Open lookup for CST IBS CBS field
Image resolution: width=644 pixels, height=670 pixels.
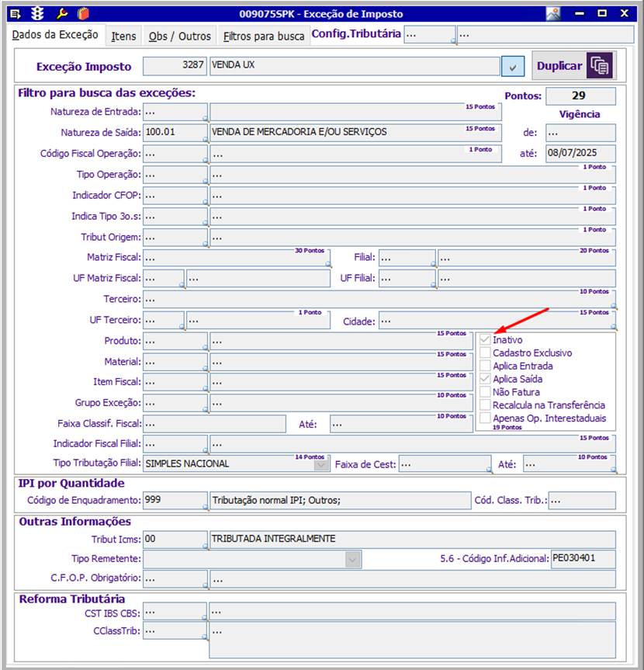tap(205, 618)
